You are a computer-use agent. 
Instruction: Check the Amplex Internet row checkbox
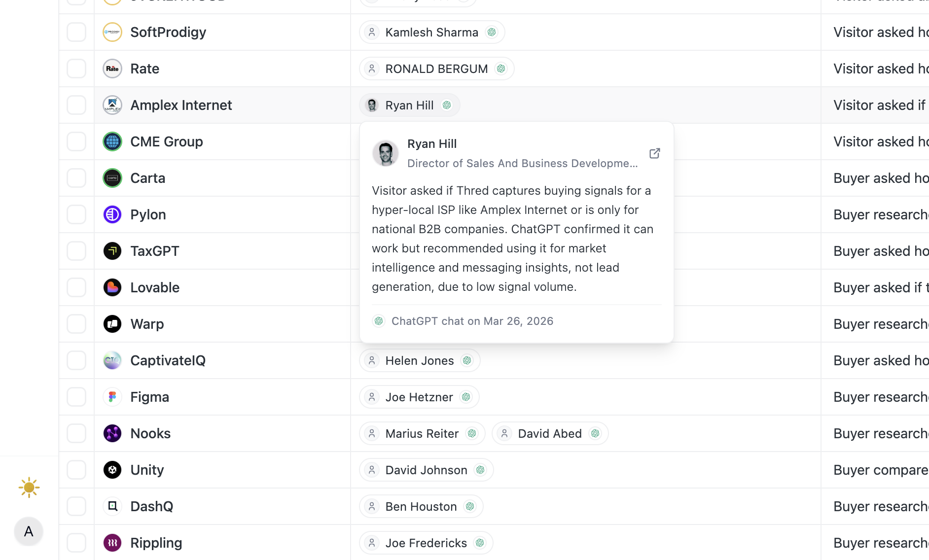click(76, 105)
